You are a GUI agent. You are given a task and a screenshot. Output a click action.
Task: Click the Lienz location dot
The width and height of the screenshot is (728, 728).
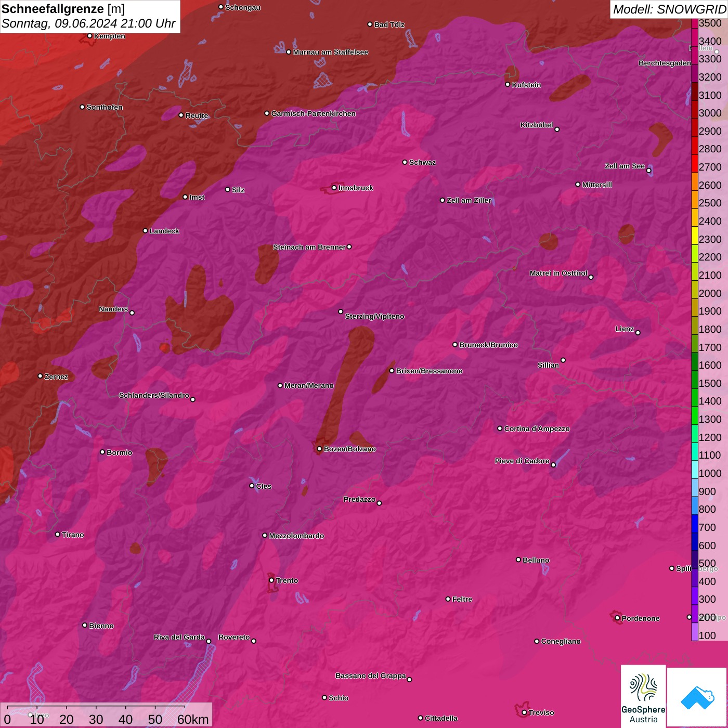(x=638, y=333)
